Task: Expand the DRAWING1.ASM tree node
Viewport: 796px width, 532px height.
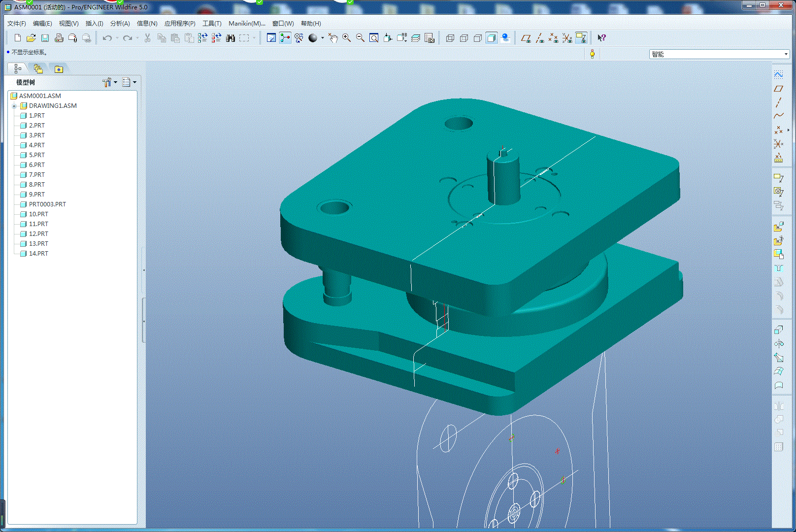Action: coord(14,106)
